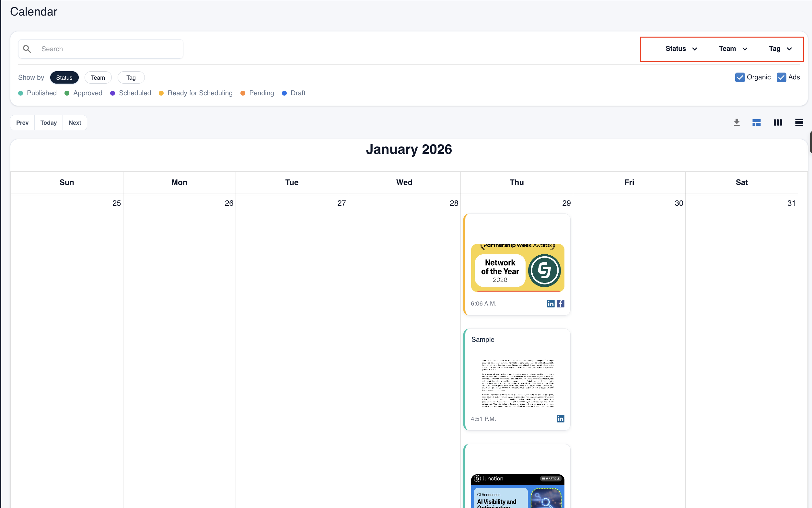Select the list view icon
The height and width of the screenshot is (508, 812).
click(x=799, y=122)
